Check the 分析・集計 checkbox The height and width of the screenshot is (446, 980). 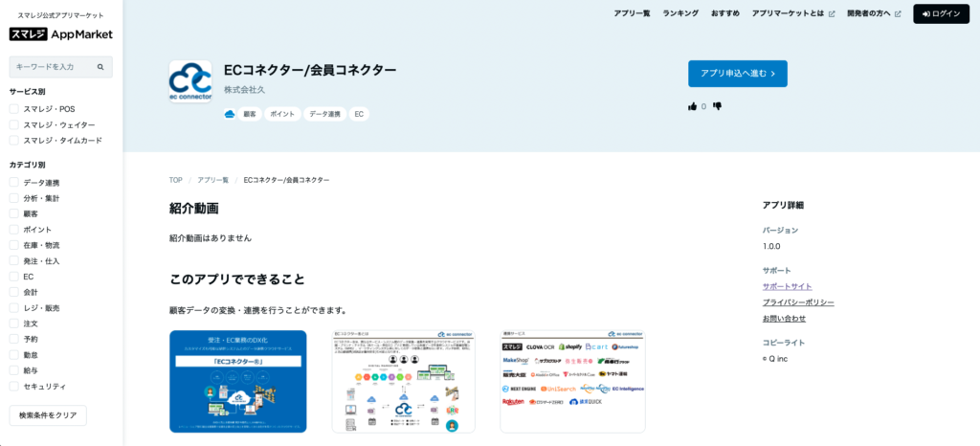13,198
